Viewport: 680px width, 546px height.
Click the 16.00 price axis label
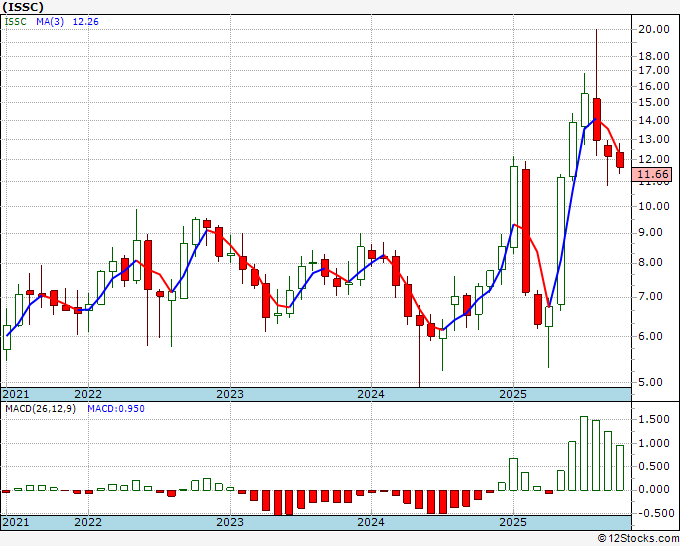point(654,86)
